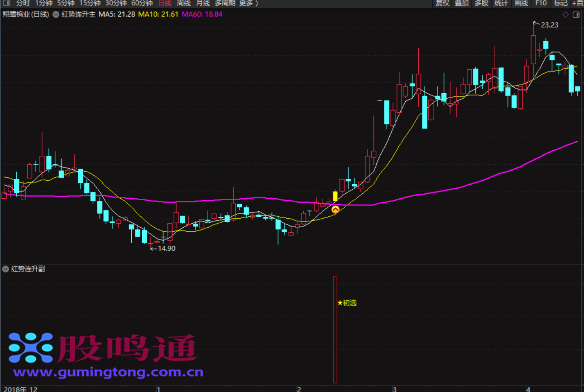This screenshot has width=584, height=392.
Task: Expand the 红势连升主 indicator dropdown
Action: coord(56,14)
